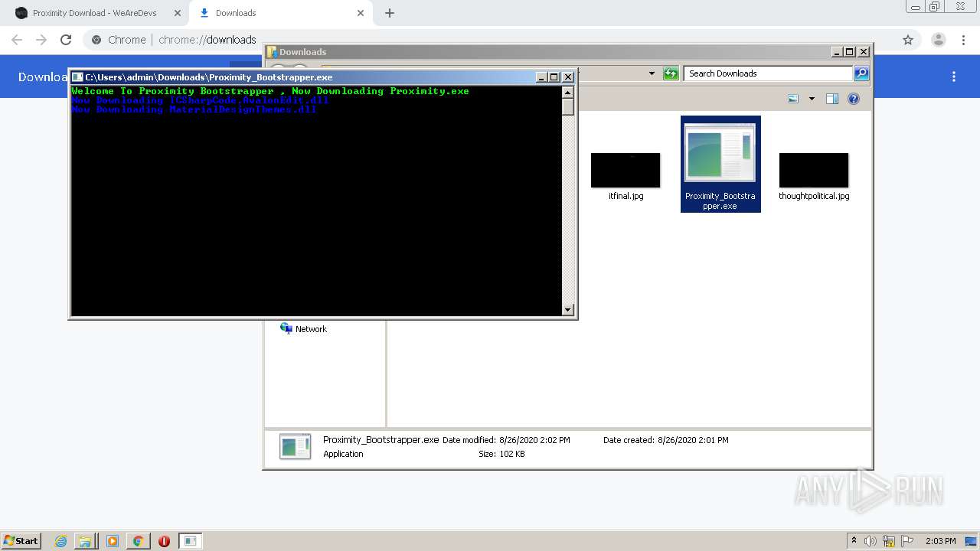
Task: Click the Explorer address bar refresh icon
Action: 671,73
